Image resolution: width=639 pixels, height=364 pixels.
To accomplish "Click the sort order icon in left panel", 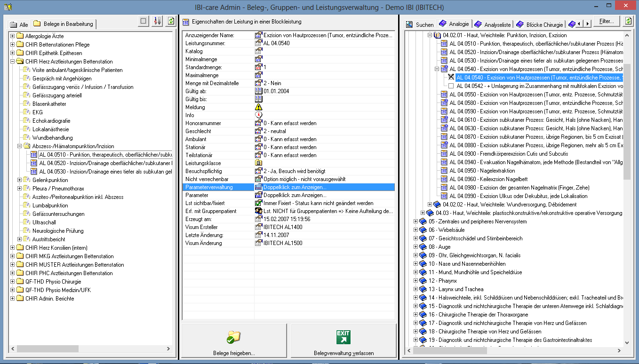I will click(158, 21).
